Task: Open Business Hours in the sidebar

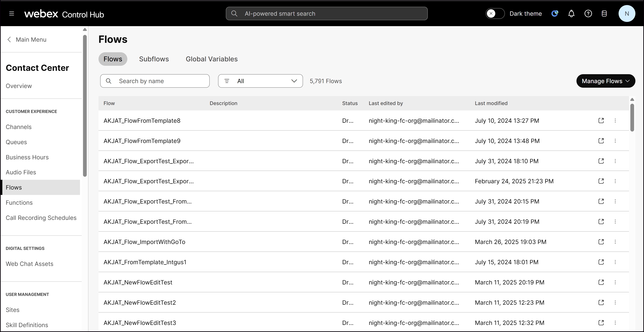Action: (27, 157)
